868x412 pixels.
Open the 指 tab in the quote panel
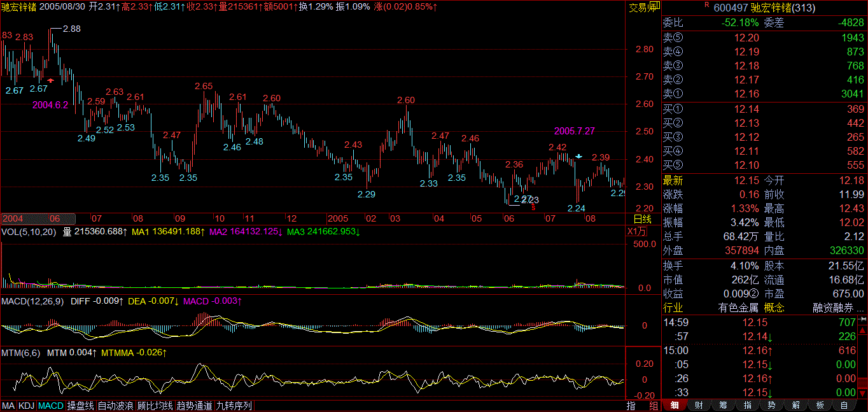point(747,405)
